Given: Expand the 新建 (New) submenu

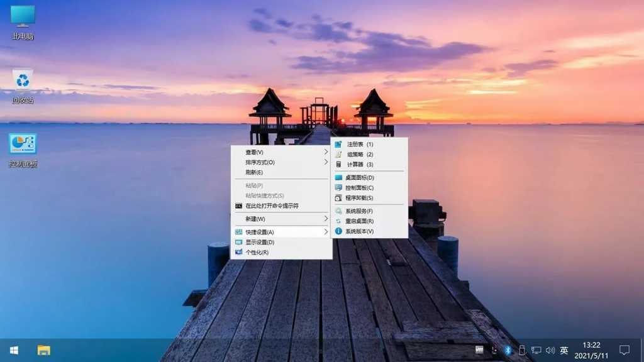Looking at the screenshot, I should pos(277,219).
